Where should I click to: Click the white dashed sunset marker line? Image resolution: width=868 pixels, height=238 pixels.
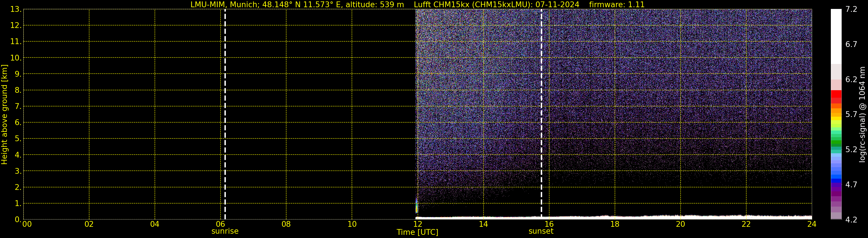[541, 114]
